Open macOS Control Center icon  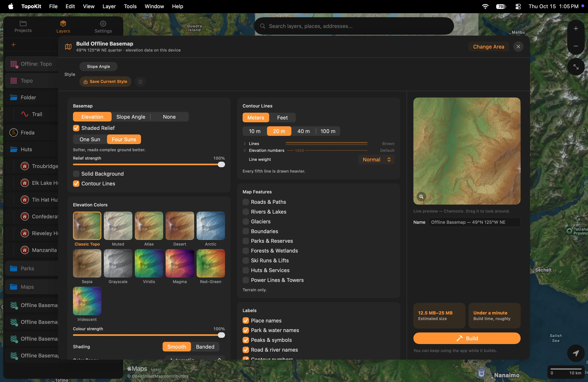click(518, 6)
